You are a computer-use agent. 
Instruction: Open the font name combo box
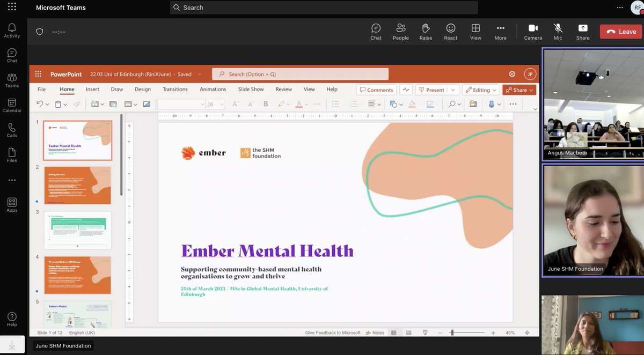(x=181, y=104)
